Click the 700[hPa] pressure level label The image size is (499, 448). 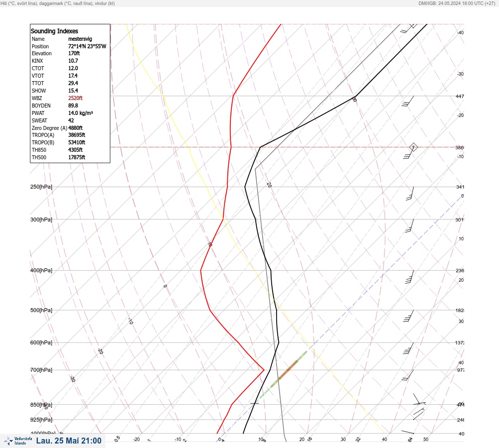(x=41, y=370)
